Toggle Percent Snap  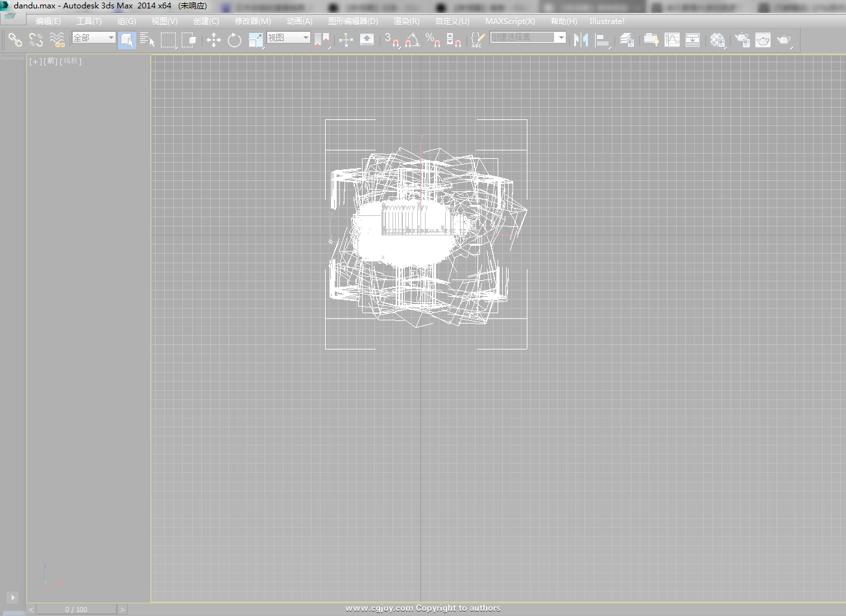[433, 40]
